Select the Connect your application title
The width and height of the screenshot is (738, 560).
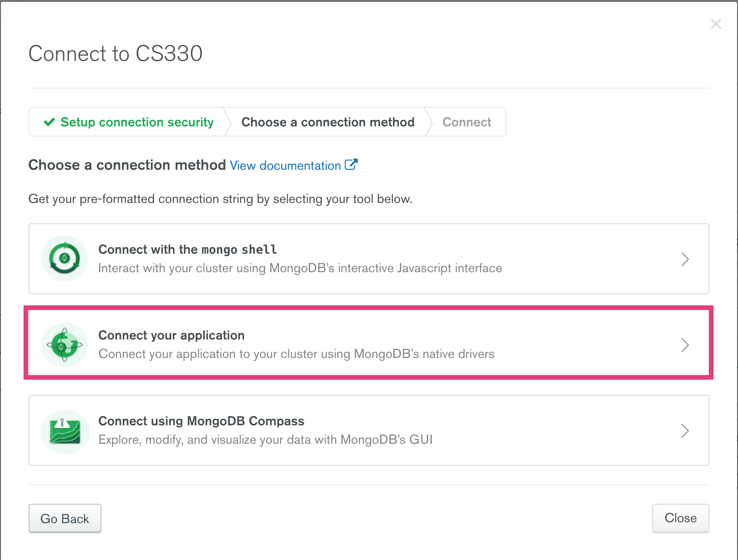tap(171, 335)
